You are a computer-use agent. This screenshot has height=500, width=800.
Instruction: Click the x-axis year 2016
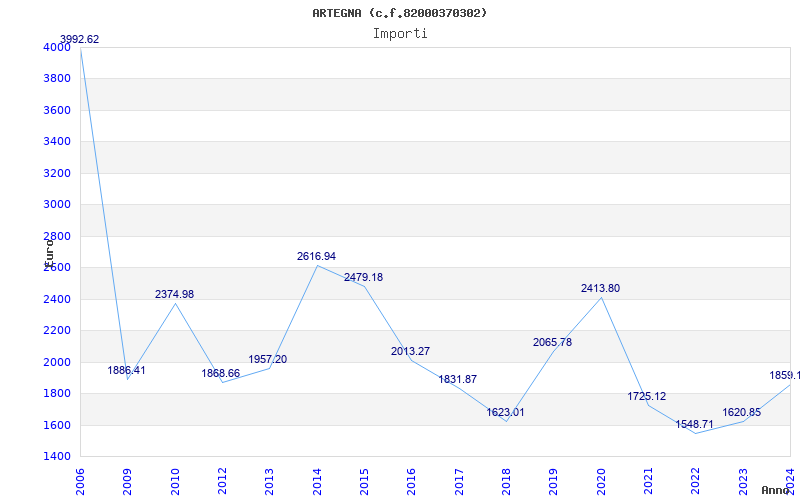[412, 482]
